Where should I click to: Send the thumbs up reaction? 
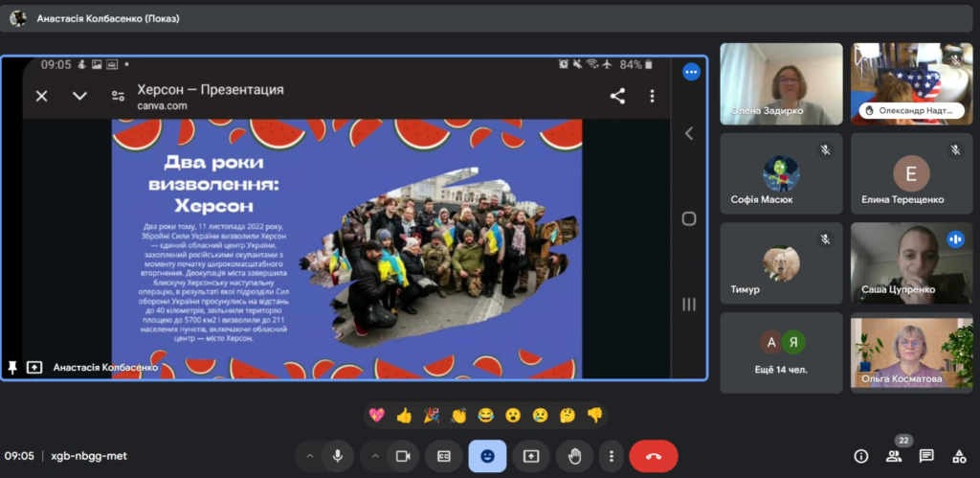pyautogui.click(x=404, y=415)
